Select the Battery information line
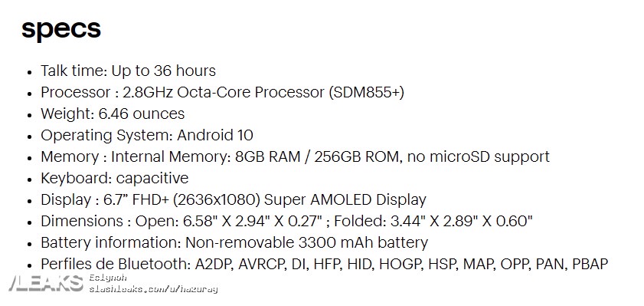This screenshot has width=644, height=306. [x=234, y=242]
